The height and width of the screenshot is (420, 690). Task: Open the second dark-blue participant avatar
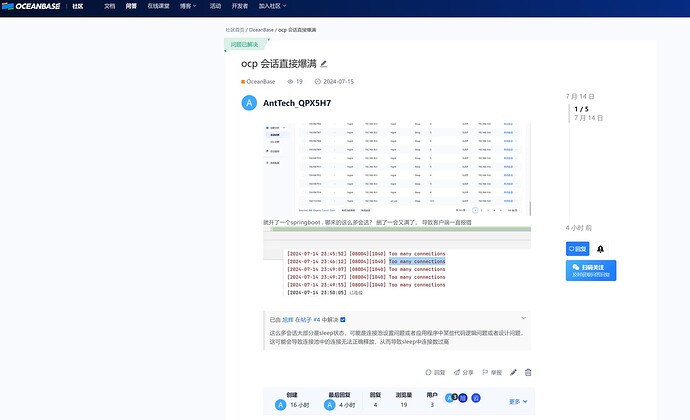tap(462, 398)
